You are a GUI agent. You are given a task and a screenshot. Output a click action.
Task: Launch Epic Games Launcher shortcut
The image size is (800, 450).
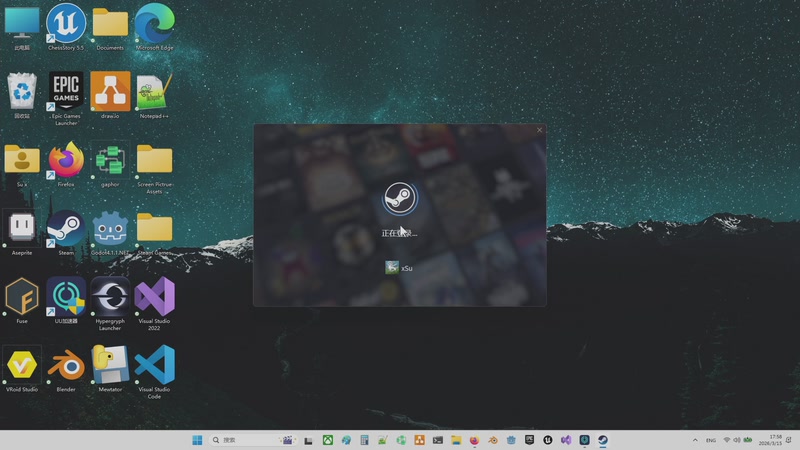click(x=66, y=98)
